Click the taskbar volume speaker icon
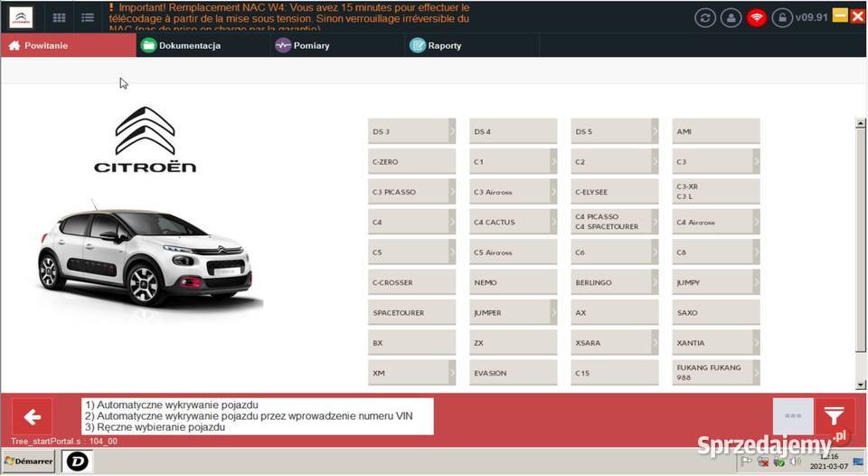This screenshot has height=476, width=868. click(796, 462)
